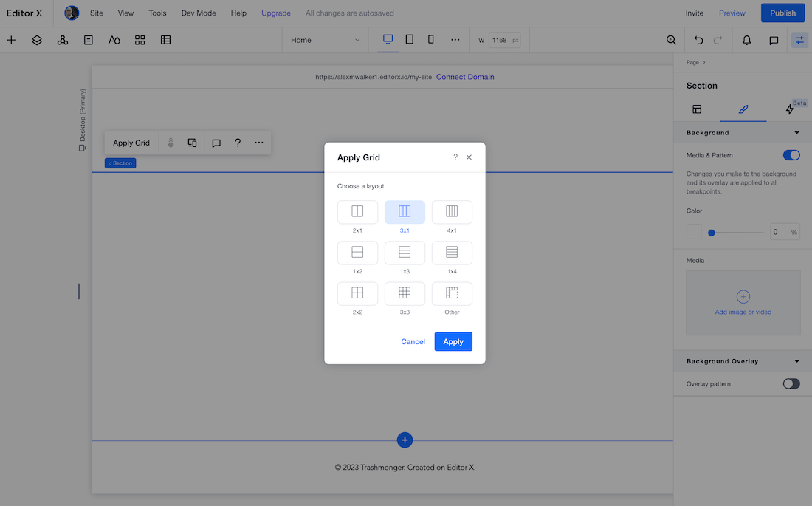
Task: Collapse the Background Overlay section
Action: (x=796, y=361)
